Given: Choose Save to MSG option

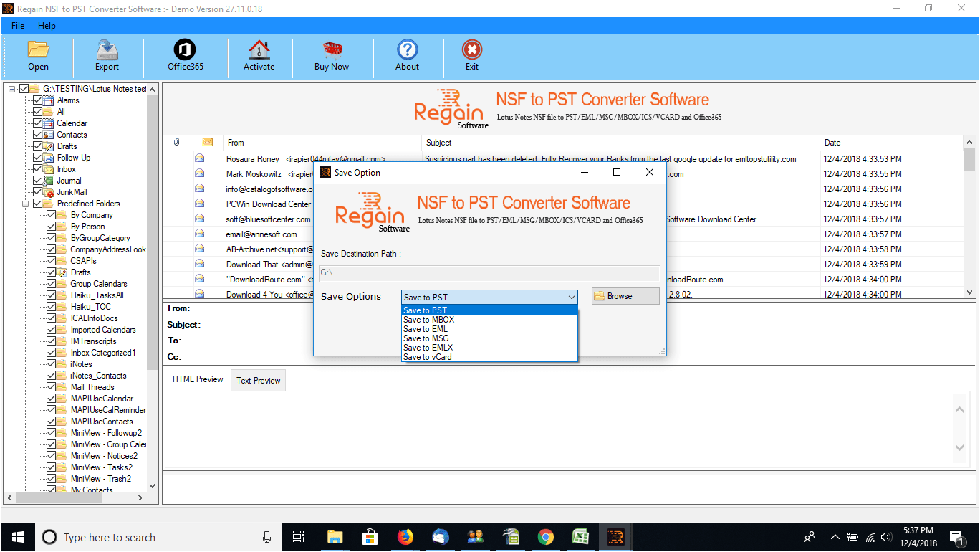Looking at the screenshot, I should click(489, 338).
